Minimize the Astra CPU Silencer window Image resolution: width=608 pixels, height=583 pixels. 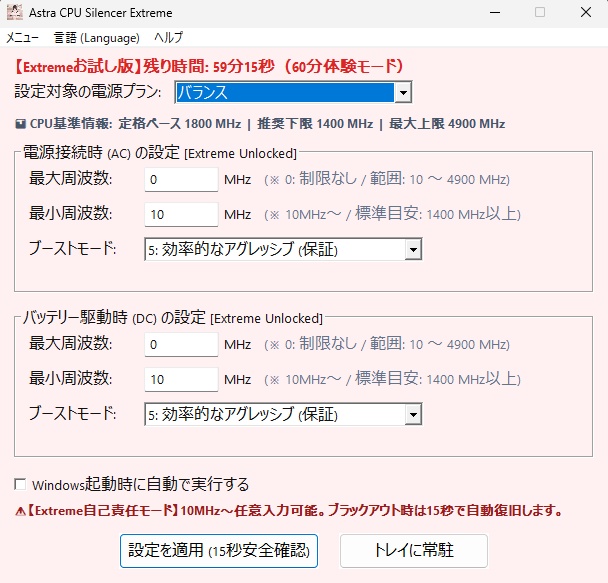point(495,12)
